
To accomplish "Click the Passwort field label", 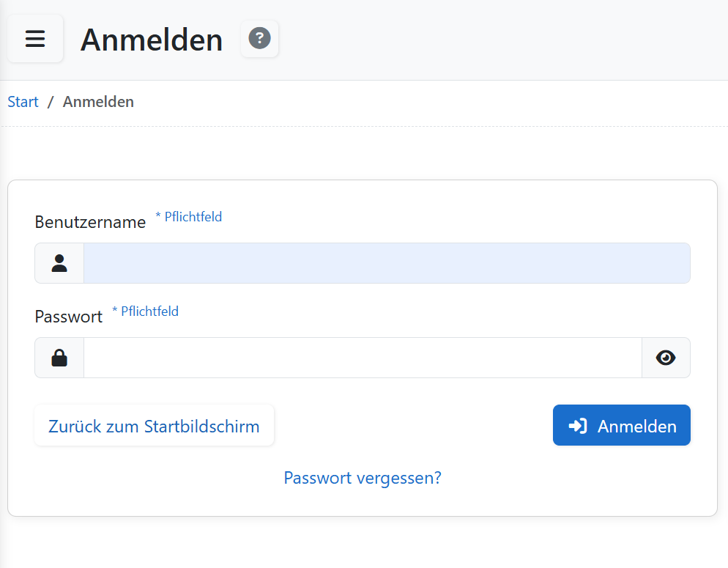I will (x=68, y=316).
